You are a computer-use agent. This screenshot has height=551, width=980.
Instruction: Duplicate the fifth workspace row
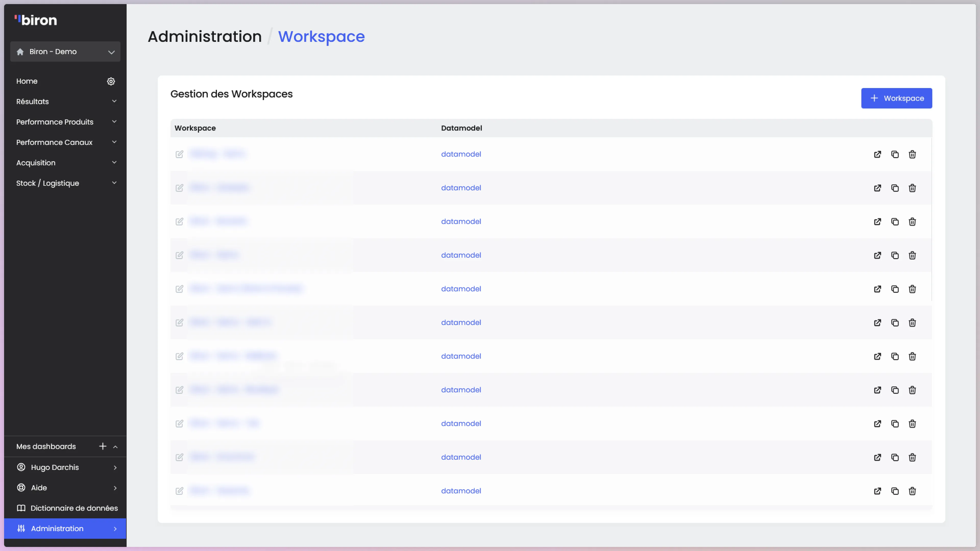click(895, 289)
